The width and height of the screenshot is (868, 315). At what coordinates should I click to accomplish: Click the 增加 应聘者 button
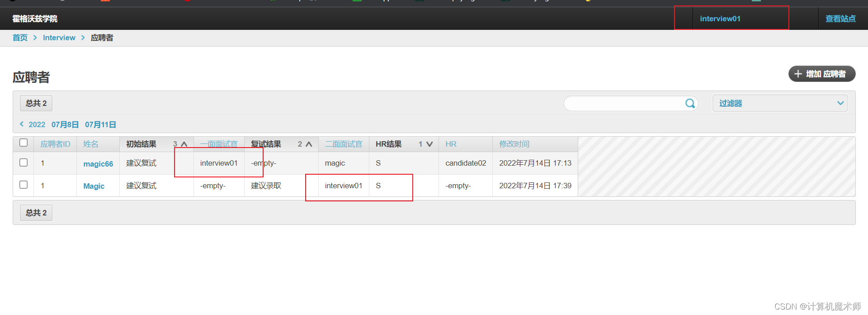coord(822,74)
